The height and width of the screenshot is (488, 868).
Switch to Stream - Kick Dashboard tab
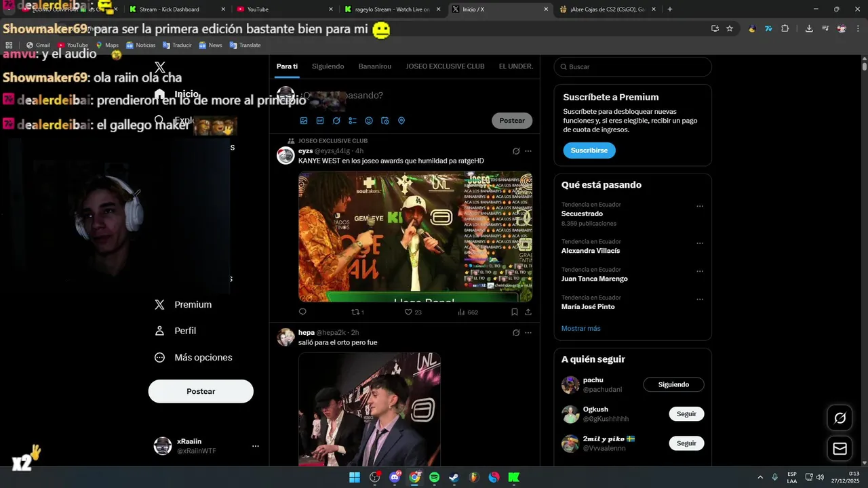[x=176, y=9]
